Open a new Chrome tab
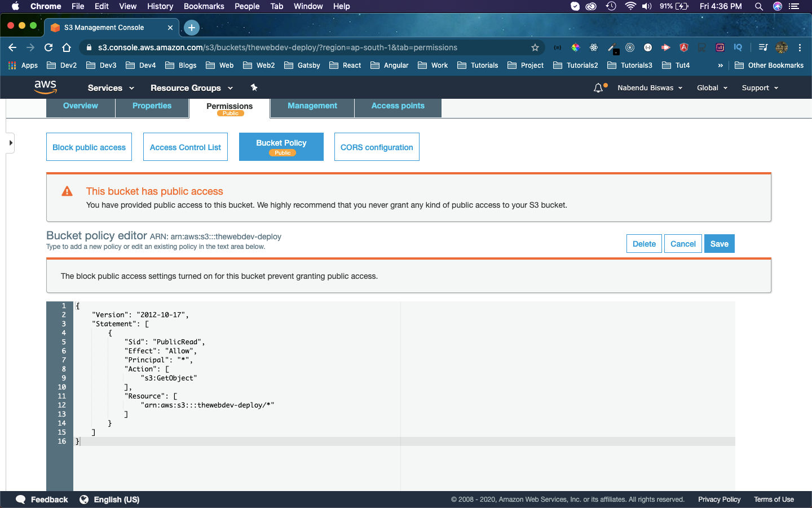Viewport: 812px width, 508px height. tap(192, 27)
